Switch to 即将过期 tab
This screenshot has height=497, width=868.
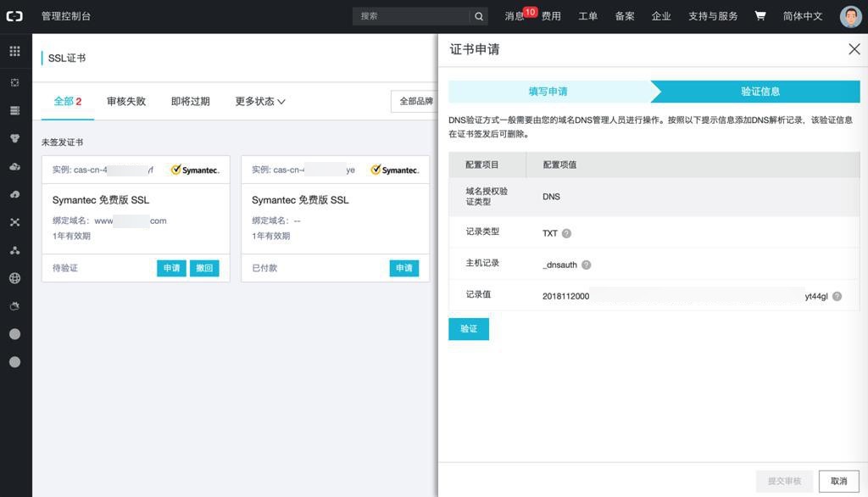191,102
